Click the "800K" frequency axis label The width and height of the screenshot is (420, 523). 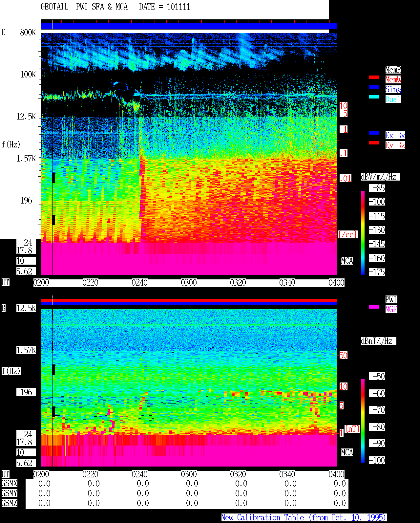tap(28, 33)
